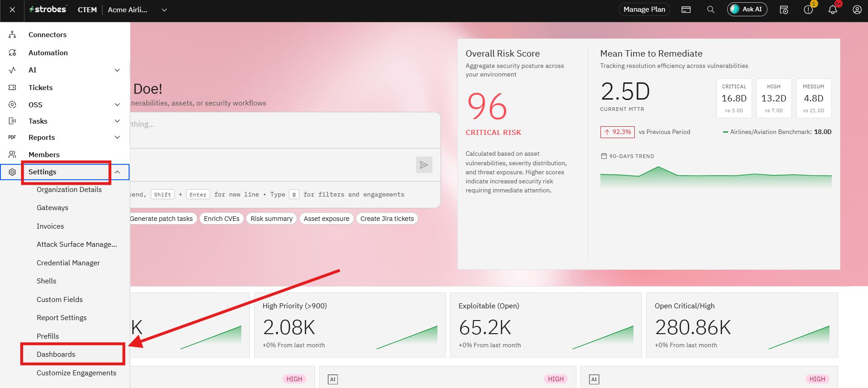The image size is (868, 388).
Task: Click the Connectors sidebar icon
Action: [12, 35]
